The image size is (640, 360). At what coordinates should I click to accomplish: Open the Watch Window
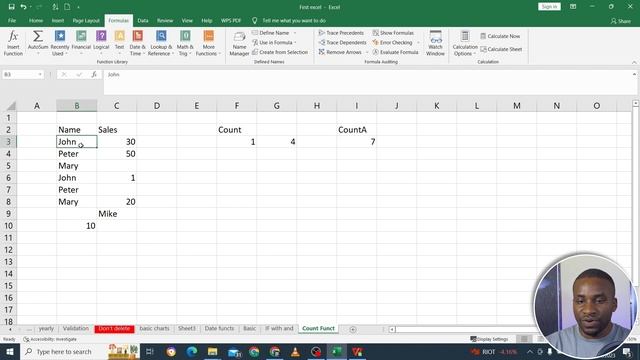[x=435, y=43]
